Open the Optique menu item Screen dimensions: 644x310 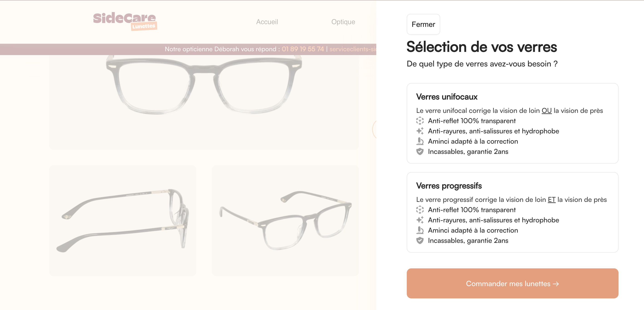343,22
